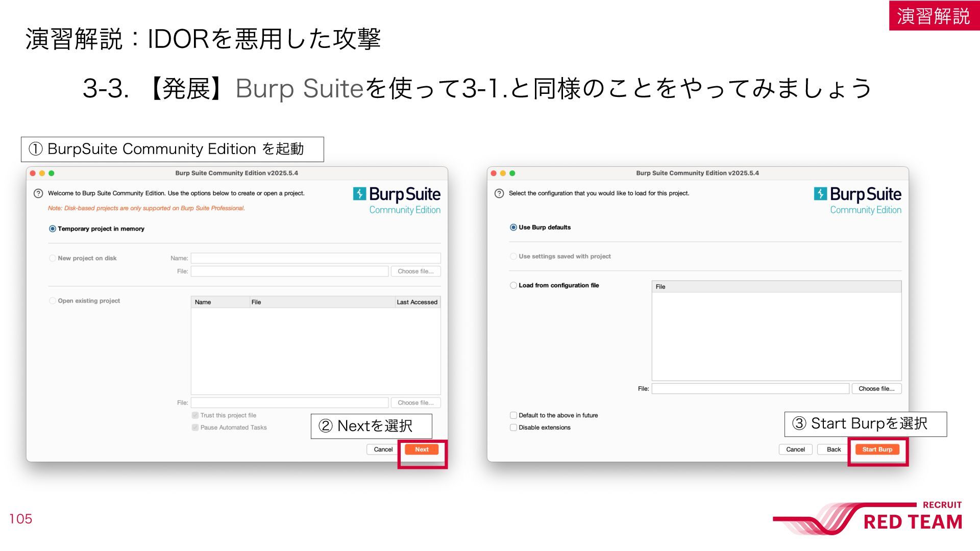Click Cancel in the project selection window
980x551 pixels.
click(383, 449)
